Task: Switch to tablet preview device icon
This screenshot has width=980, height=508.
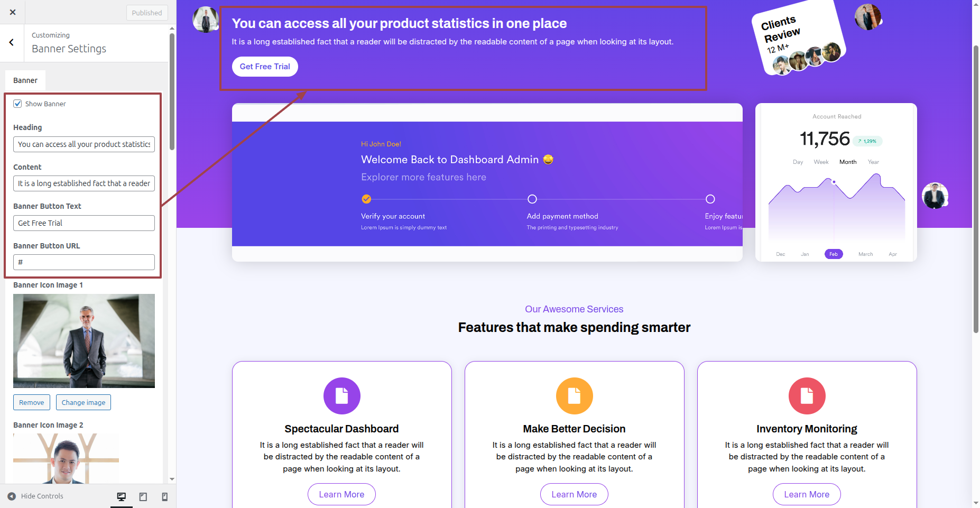Action: click(143, 496)
